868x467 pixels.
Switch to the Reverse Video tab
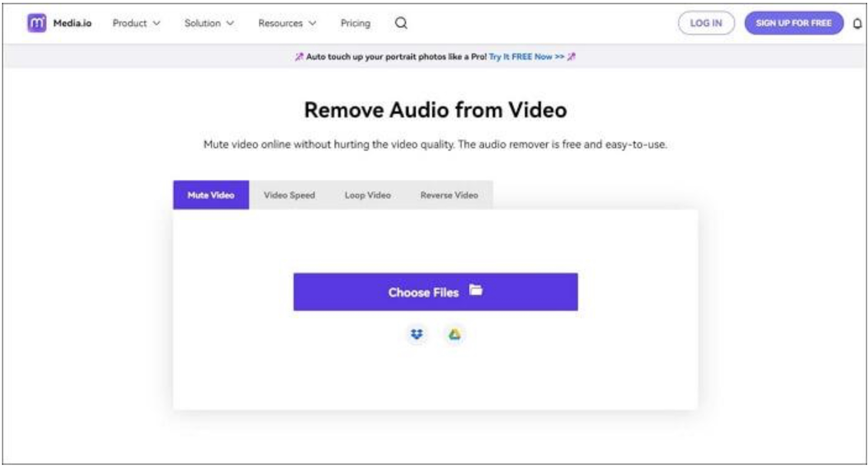click(x=449, y=195)
